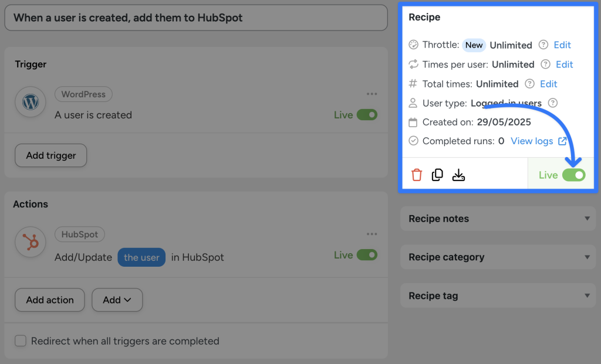This screenshot has width=601, height=364.
Task: Expand the Recipe category section
Action: click(x=498, y=257)
